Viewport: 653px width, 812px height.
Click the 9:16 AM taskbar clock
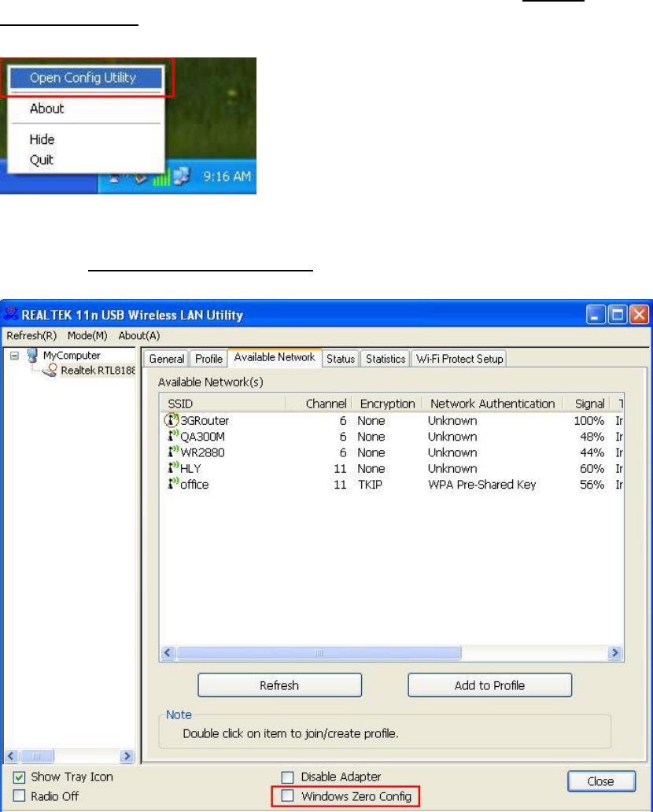[227, 176]
